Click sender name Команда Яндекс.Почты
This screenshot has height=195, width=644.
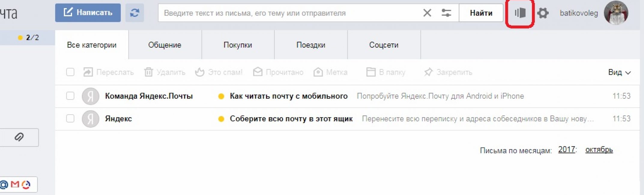(149, 96)
